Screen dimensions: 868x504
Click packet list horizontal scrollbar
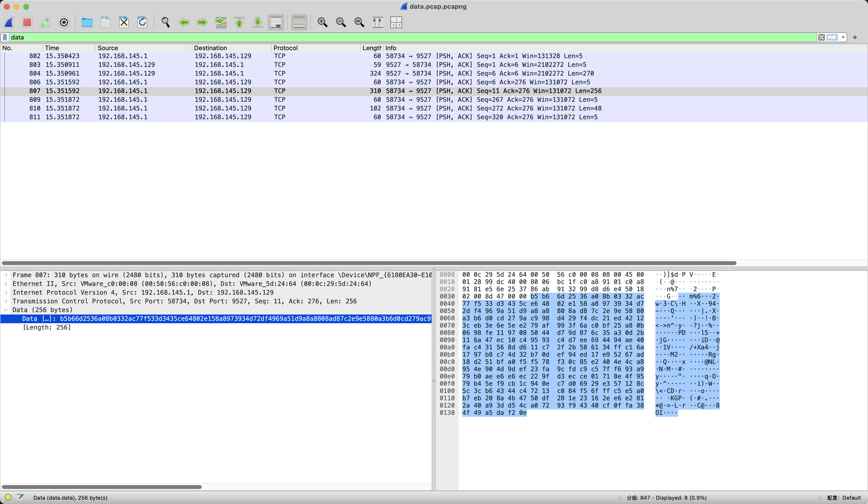369,263
